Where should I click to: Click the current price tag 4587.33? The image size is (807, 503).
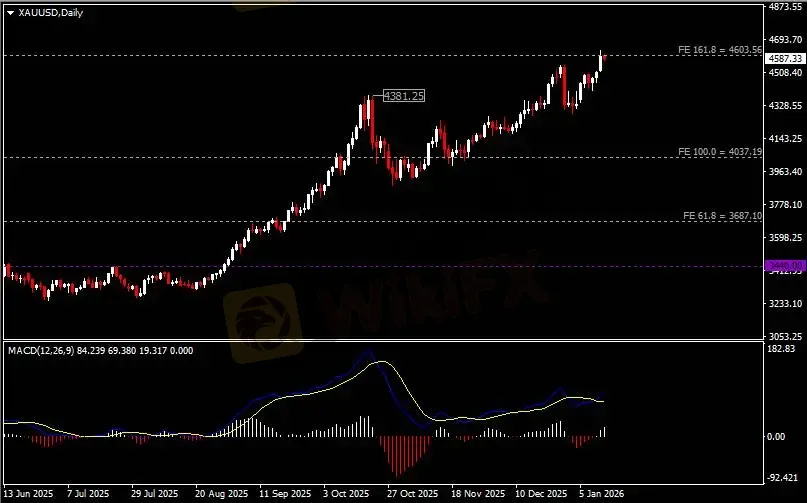pyautogui.click(x=784, y=59)
